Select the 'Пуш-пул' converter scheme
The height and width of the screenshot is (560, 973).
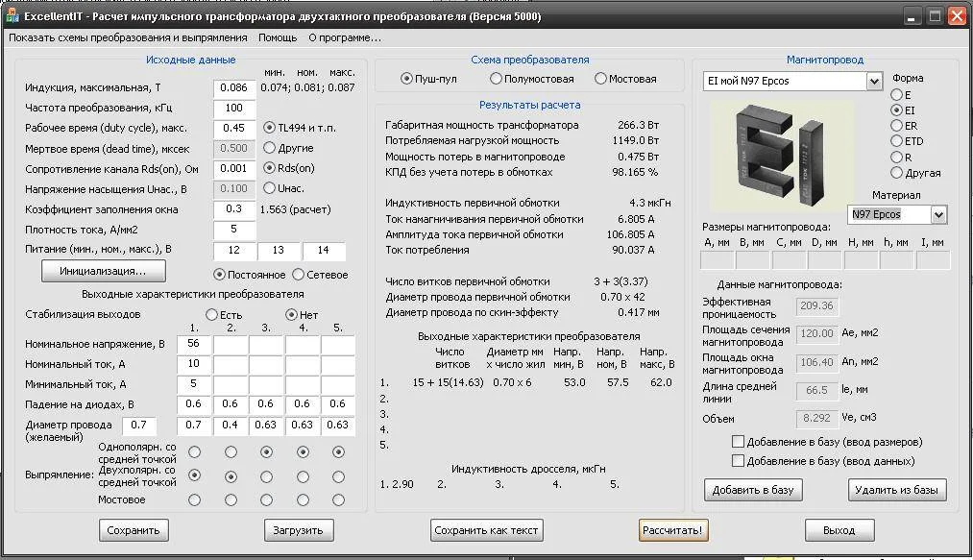click(406, 79)
